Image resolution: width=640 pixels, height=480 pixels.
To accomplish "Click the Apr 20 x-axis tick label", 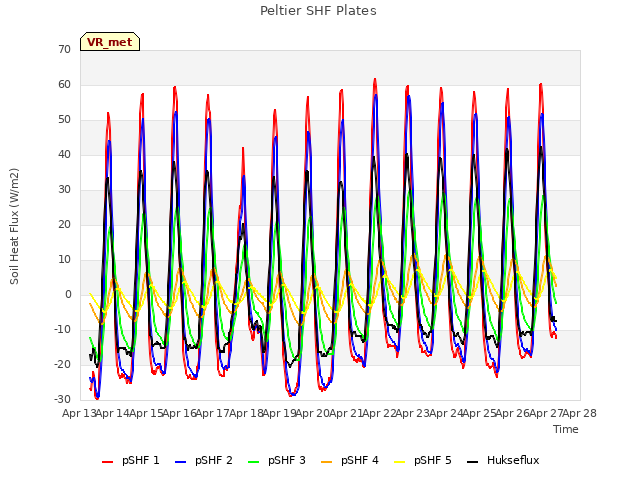I will click(313, 413).
